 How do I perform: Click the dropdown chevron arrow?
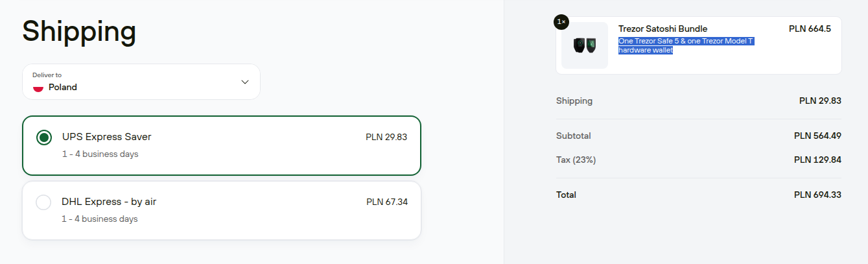(244, 82)
